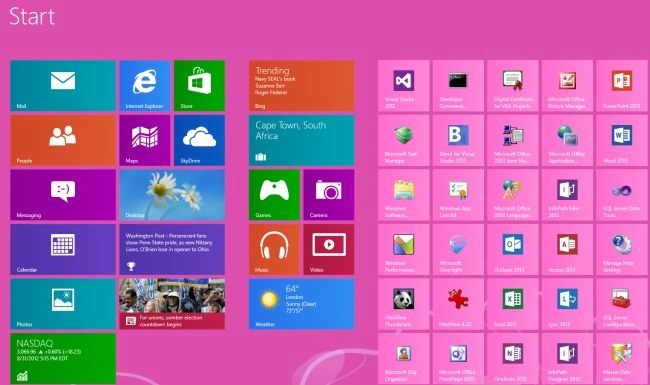
Task: Open Digital Certificate for VBA Projects
Action: pyautogui.click(x=513, y=86)
